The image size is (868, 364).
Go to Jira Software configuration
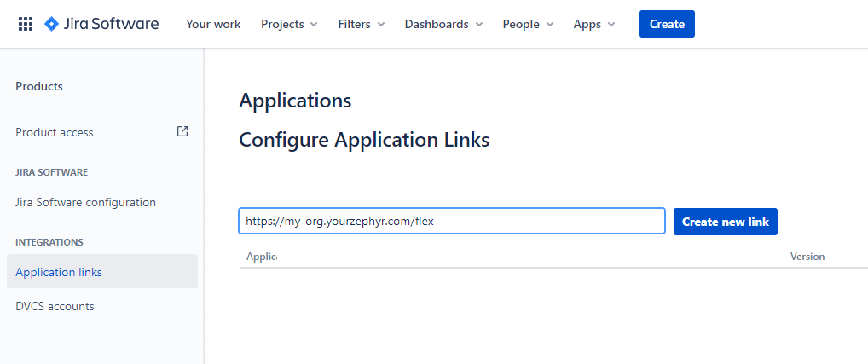pos(85,202)
